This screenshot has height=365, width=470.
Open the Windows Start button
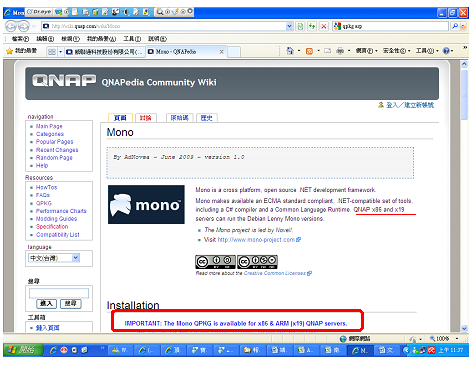point(23,350)
